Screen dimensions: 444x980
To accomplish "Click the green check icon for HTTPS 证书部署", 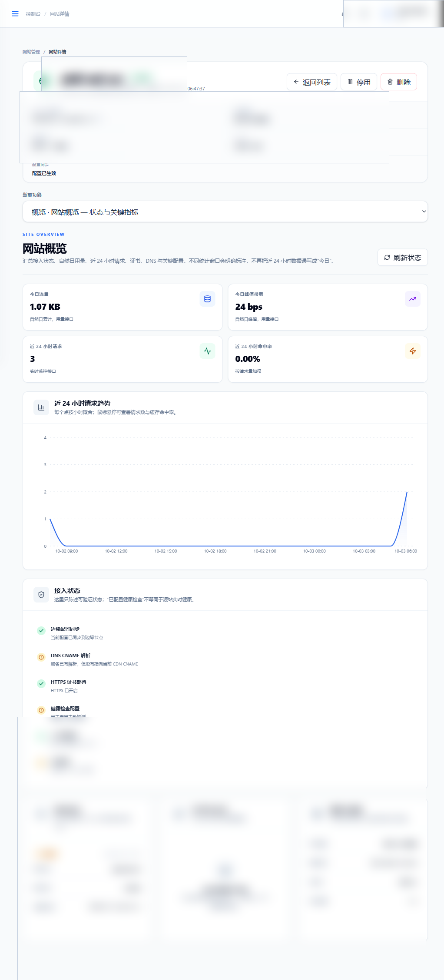I will (x=41, y=684).
